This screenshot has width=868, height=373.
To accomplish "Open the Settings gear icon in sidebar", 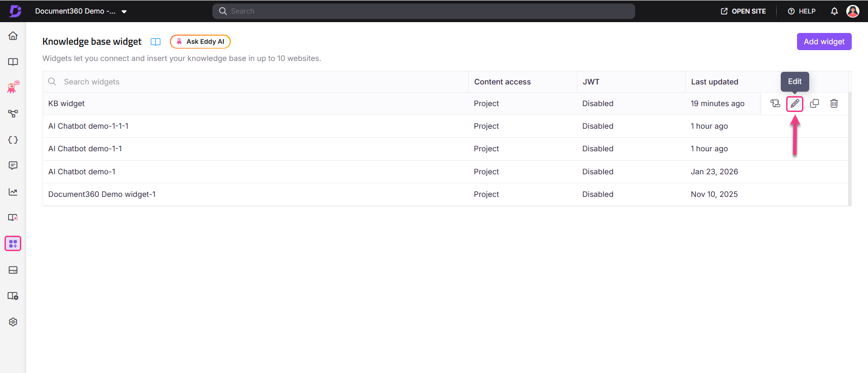I will [13, 322].
